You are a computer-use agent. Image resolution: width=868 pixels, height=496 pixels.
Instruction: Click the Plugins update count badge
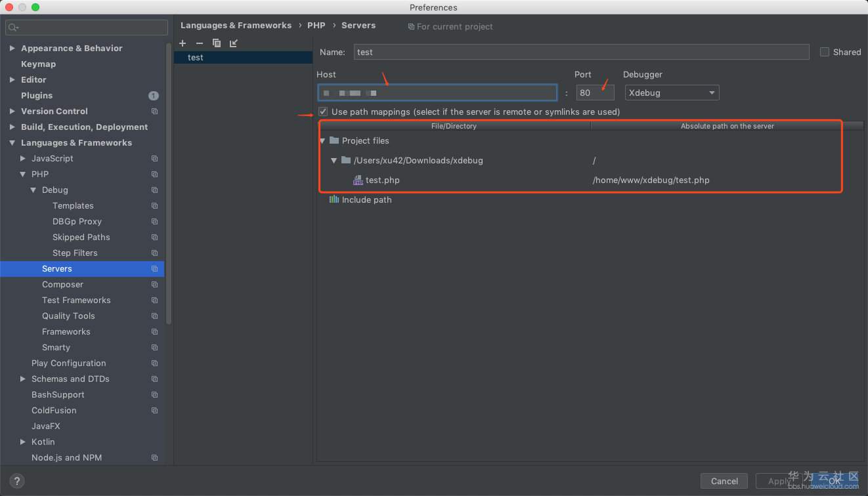point(154,96)
